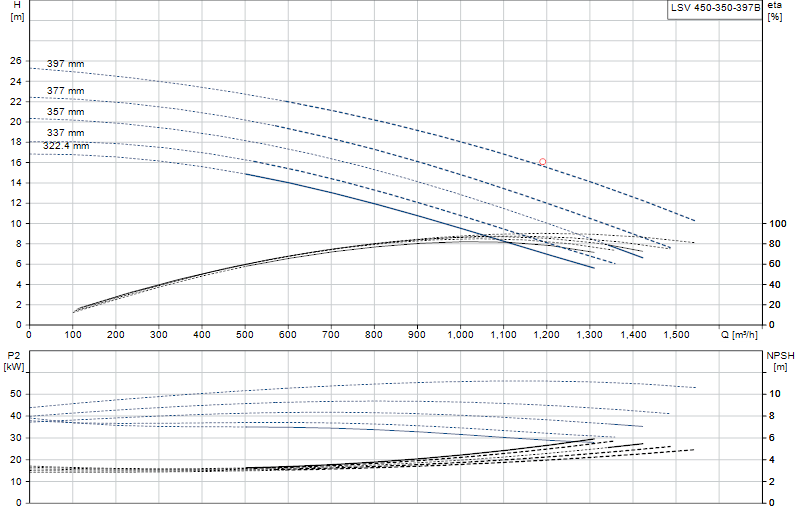This screenshot has width=800, height=520.
Task: Select the 'LSV 450-350-397B' pump model label
Action: click(715, 8)
